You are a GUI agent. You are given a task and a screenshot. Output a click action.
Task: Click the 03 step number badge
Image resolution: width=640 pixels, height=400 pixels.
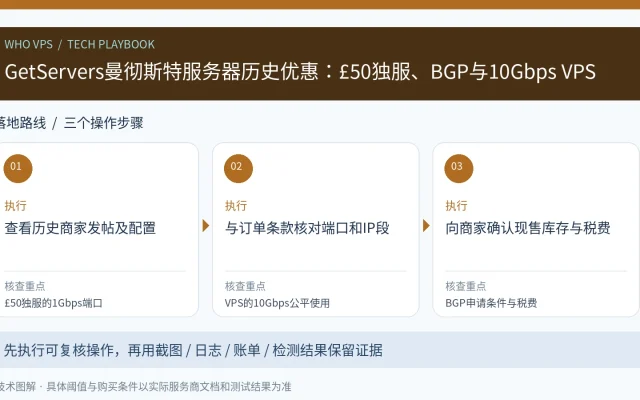(459, 168)
